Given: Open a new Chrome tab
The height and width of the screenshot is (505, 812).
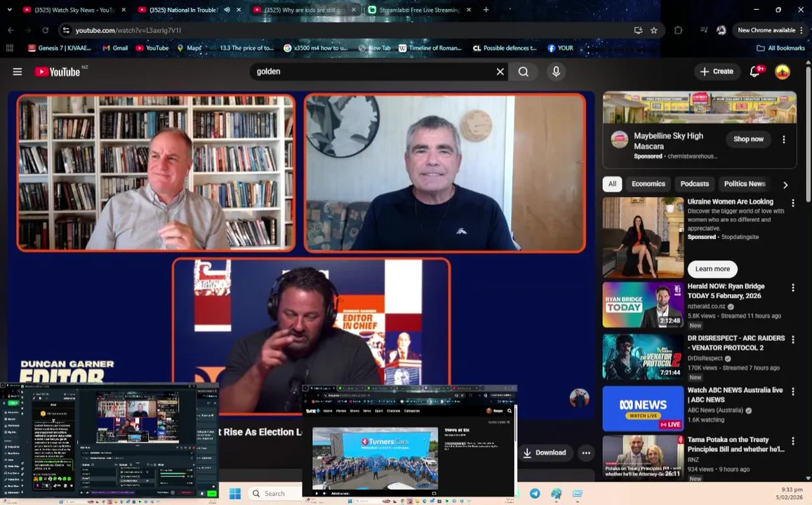Looking at the screenshot, I should click(x=486, y=10).
